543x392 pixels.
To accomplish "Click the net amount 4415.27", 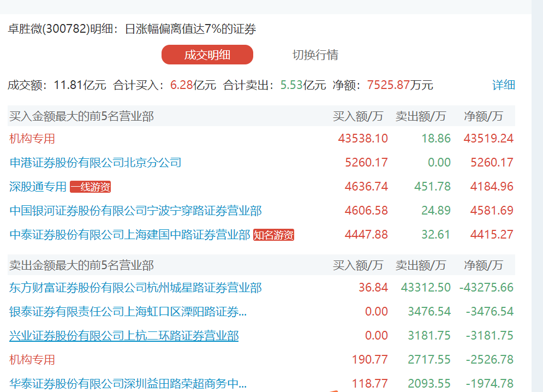I will pos(492,235).
